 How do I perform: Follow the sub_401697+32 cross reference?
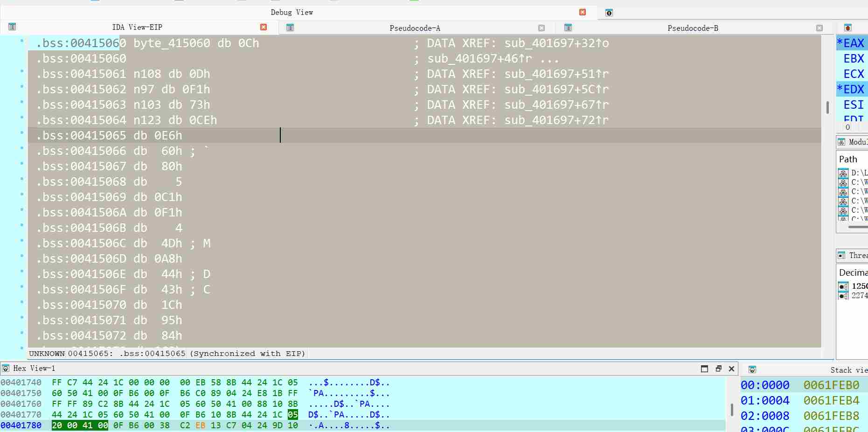[x=556, y=43]
